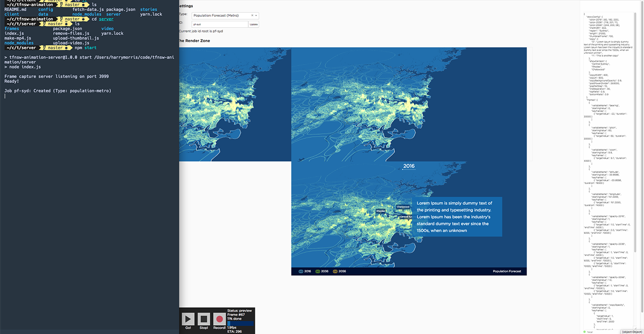Click the green 2036 legend icon

(x=318, y=271)
